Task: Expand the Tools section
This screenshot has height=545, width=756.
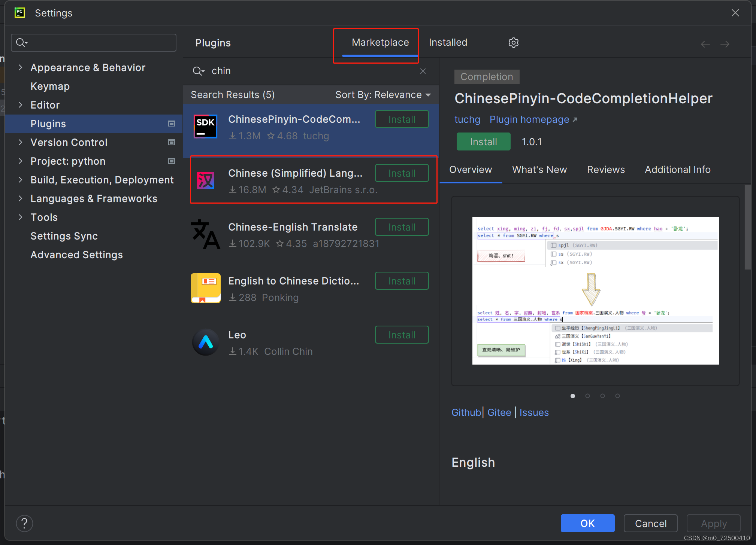Action: click(x=20, y=217)
